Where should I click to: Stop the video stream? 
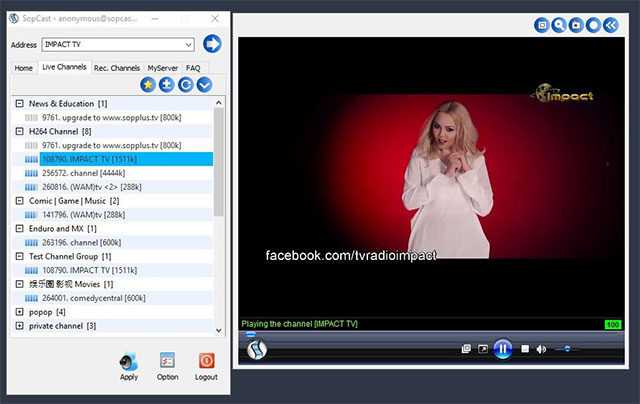pos(524,349)
